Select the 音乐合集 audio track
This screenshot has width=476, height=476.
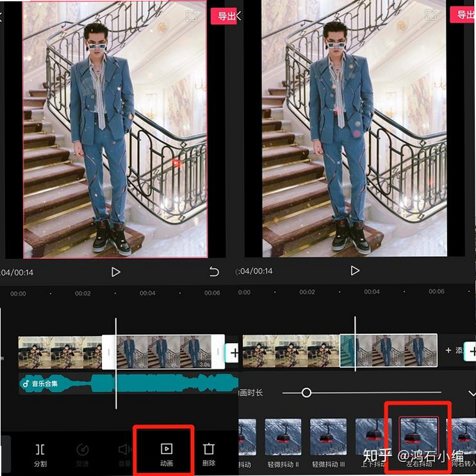point(128,384)
